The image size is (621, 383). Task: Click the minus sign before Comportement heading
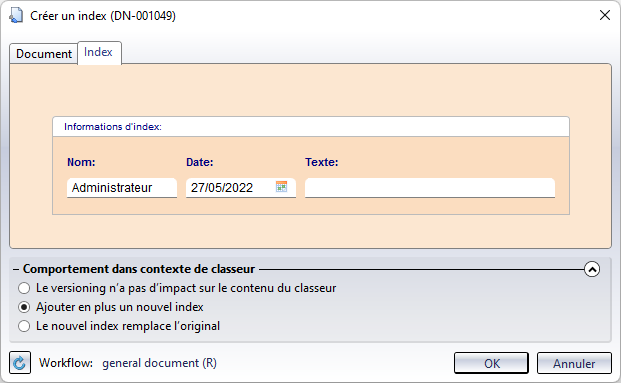(x=16, y=269)
